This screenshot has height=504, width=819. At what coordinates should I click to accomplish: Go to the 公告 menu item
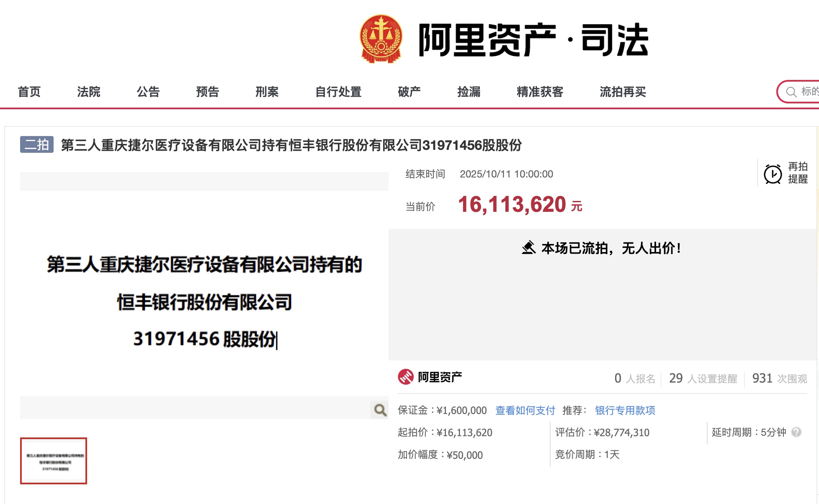148,92
